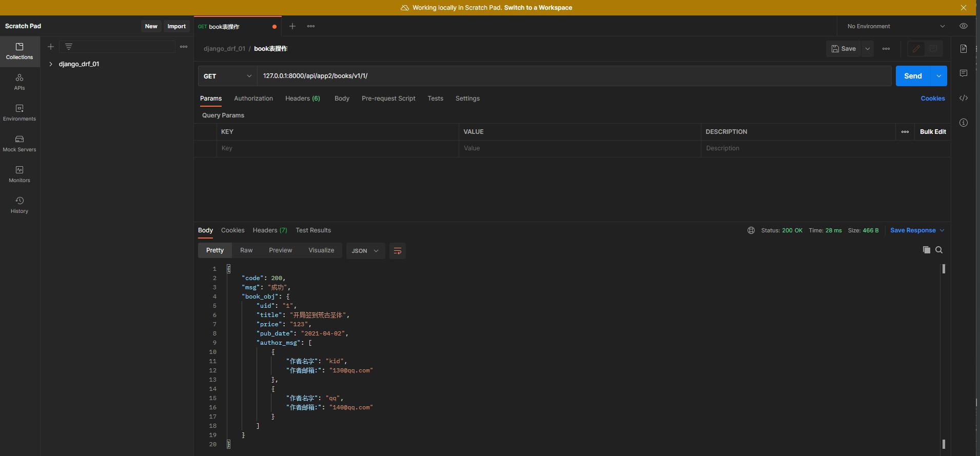Open the request Settings tab
The image size is (980, 456).
point(467,98)
